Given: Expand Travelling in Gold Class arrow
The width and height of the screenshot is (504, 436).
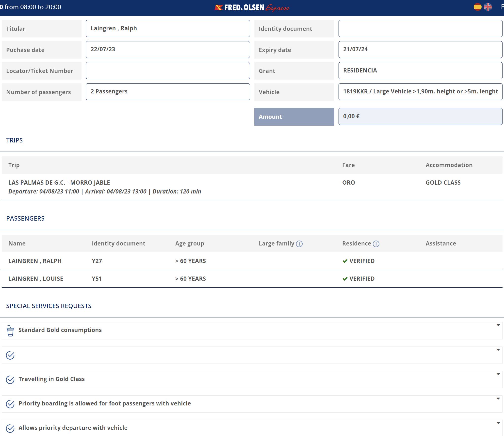Looking at the screenshot, I should pos(498,374).
